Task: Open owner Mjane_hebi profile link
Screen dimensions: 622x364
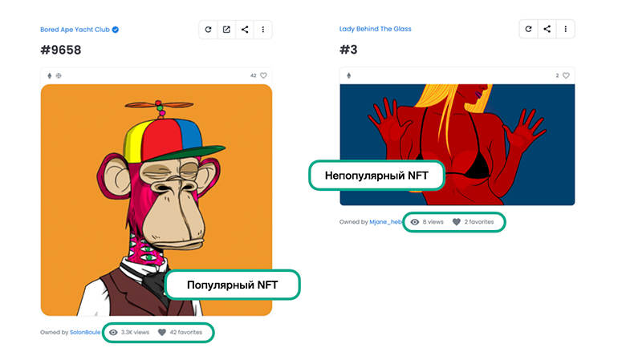Action: [x=384, y=221]
